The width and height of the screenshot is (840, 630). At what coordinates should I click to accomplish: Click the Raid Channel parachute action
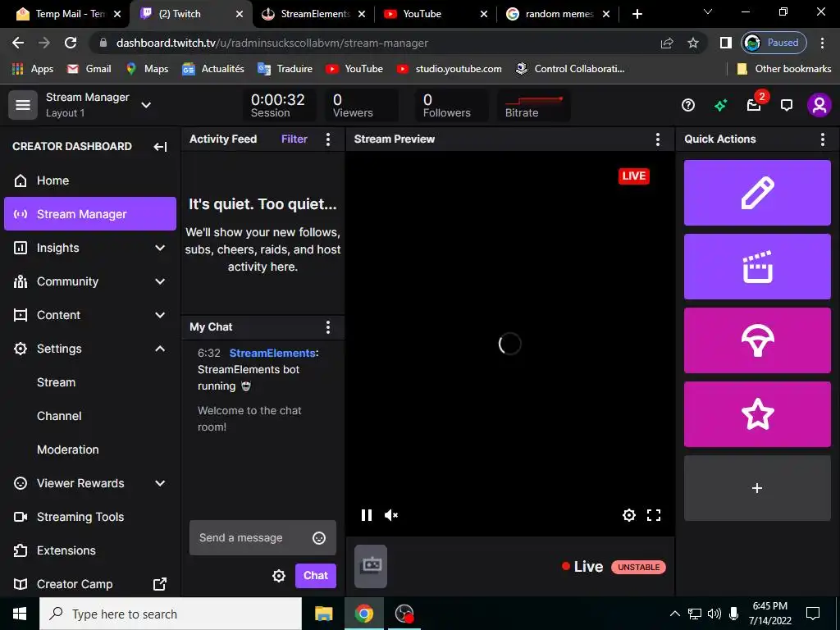757,340
